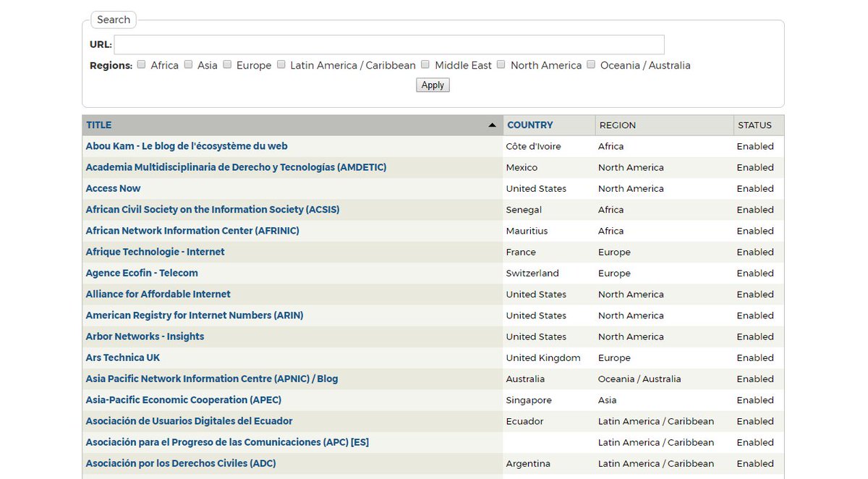The image size is (868, 479).
Task: Check the Asia region checkbox
Action: click(x=188, y=64)
